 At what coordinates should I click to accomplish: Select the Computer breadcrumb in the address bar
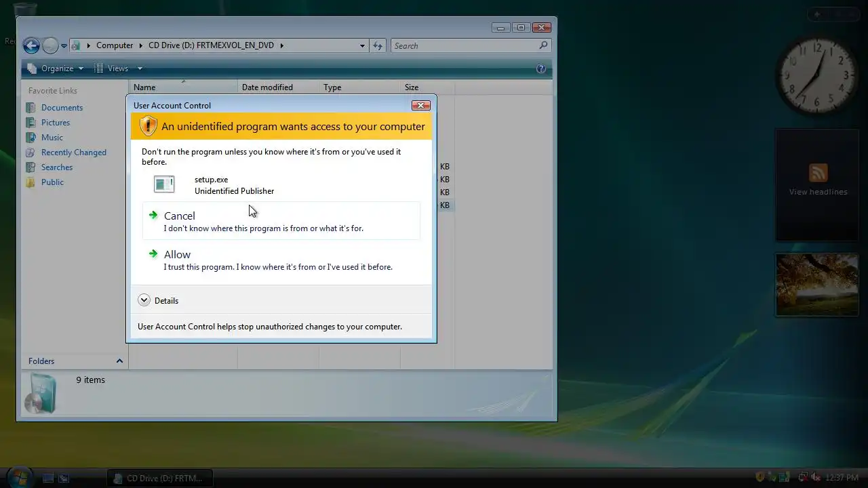[x=115, y=45]
